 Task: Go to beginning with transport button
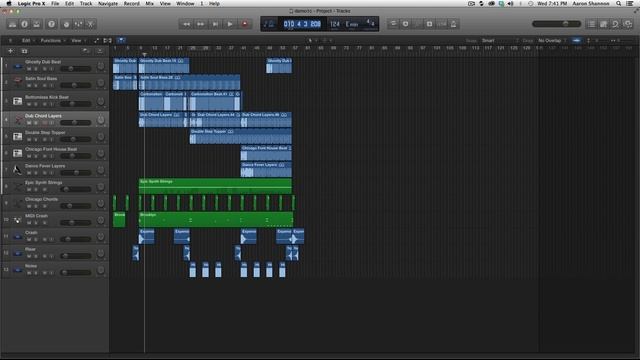pos(215,24)
